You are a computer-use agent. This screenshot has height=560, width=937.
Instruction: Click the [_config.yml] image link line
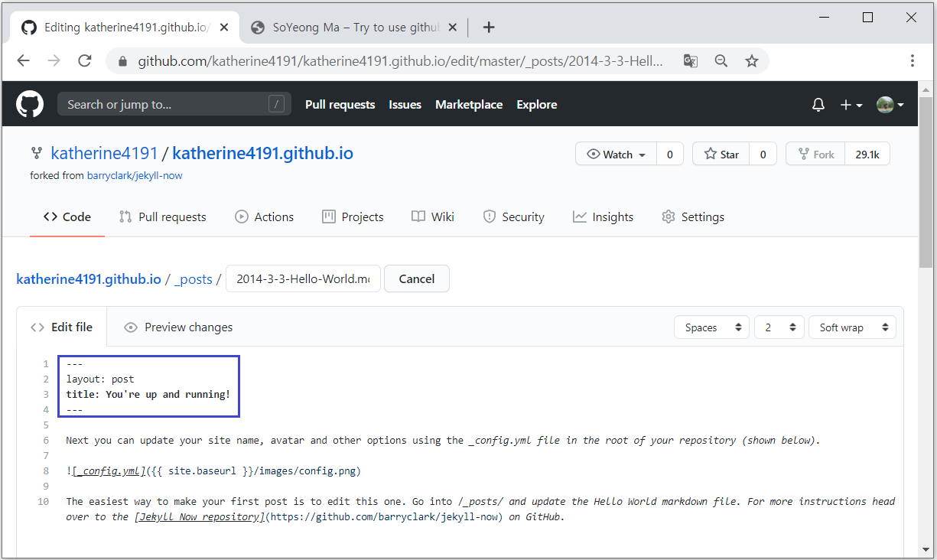click(x=213, y=470)
